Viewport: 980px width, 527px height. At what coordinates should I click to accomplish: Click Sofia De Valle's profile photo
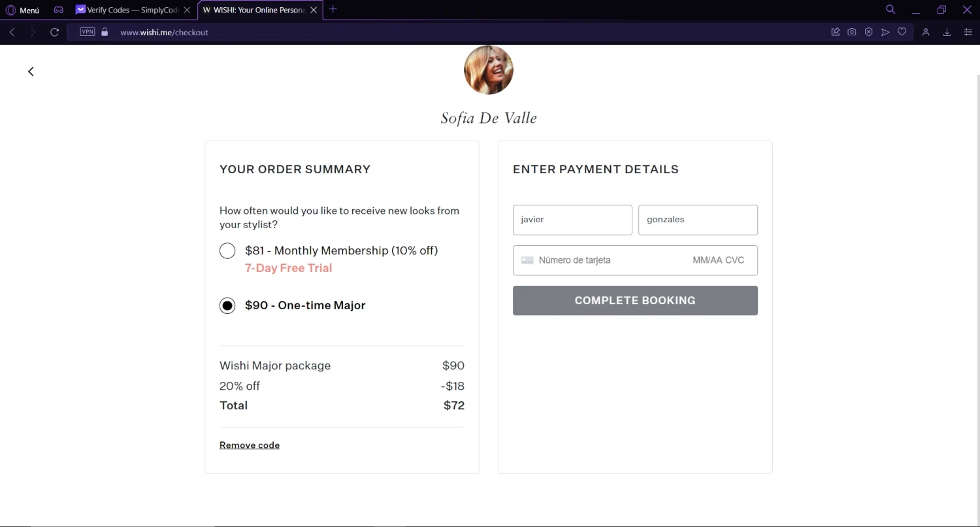(489, 70)
